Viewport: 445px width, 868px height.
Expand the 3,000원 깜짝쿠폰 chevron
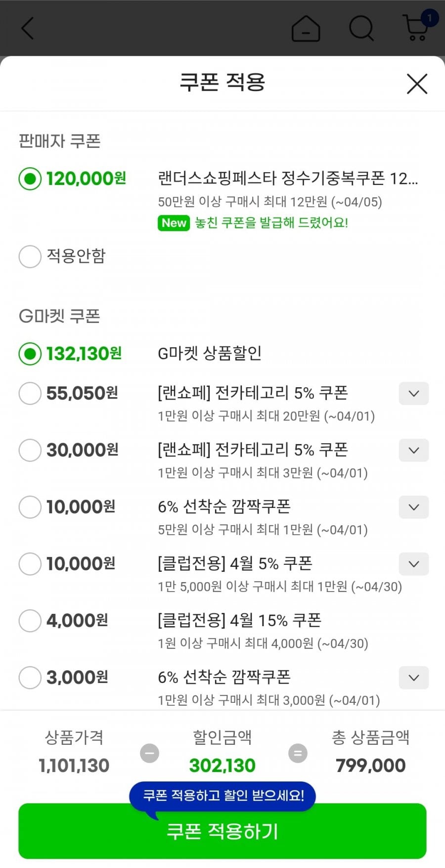pyautogui.click(x=414, y=678)
